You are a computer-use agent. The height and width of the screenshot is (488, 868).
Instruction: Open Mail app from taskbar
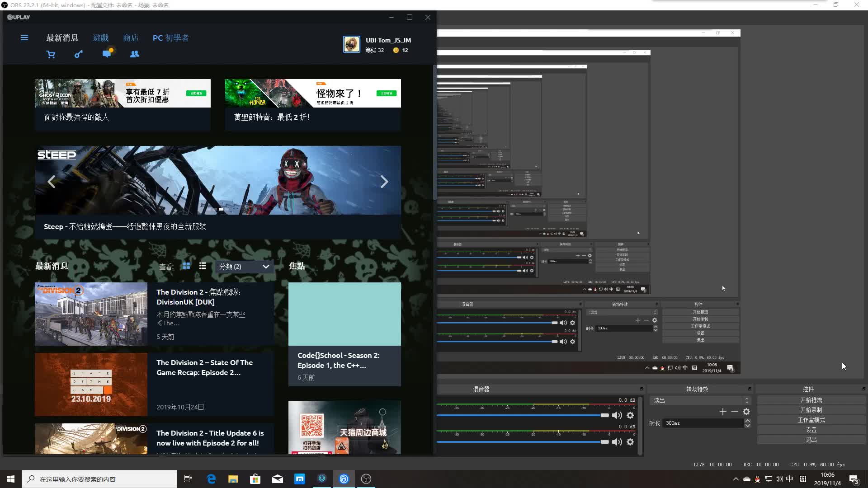(278, 479)
